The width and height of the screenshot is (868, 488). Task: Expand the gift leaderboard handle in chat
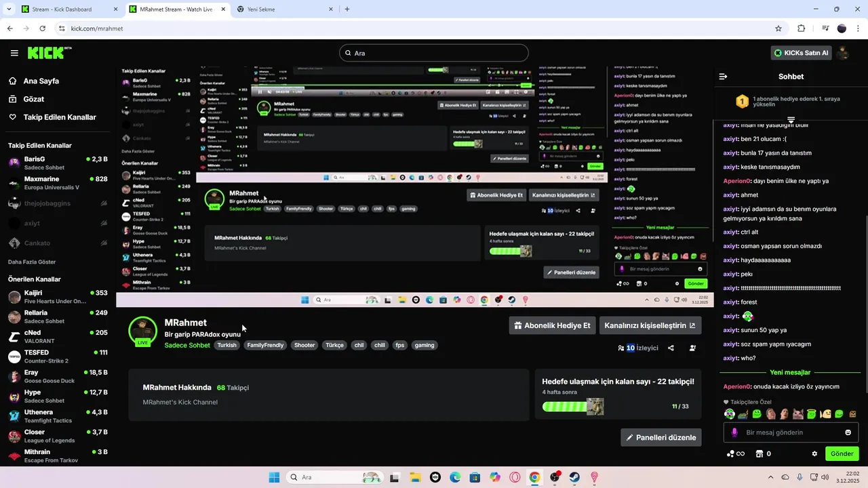(791, 119)
